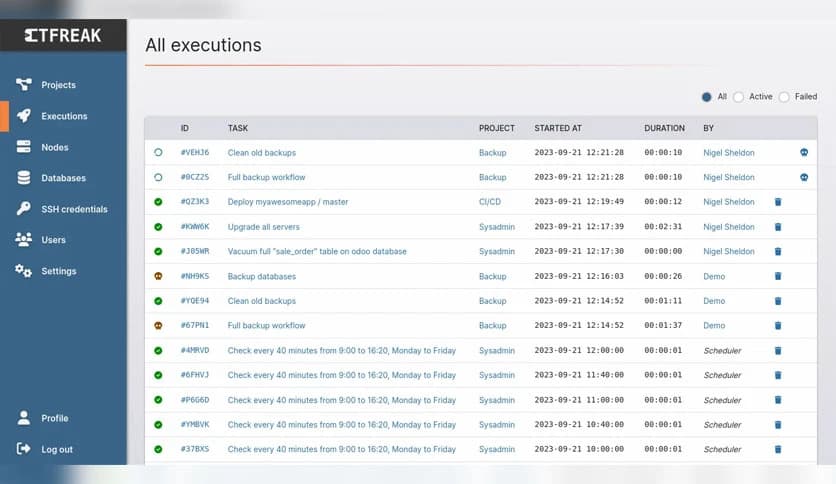Screen dimensions: 836x484
Task: Click the Nodes server icon in the sidebar
Action: coord(23,147)
